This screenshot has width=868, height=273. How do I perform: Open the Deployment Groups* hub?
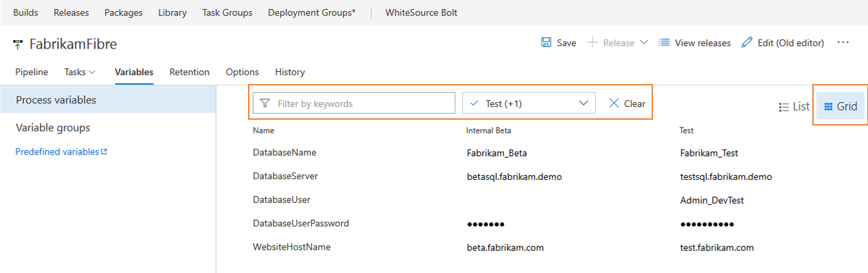(x=312, y=12)
